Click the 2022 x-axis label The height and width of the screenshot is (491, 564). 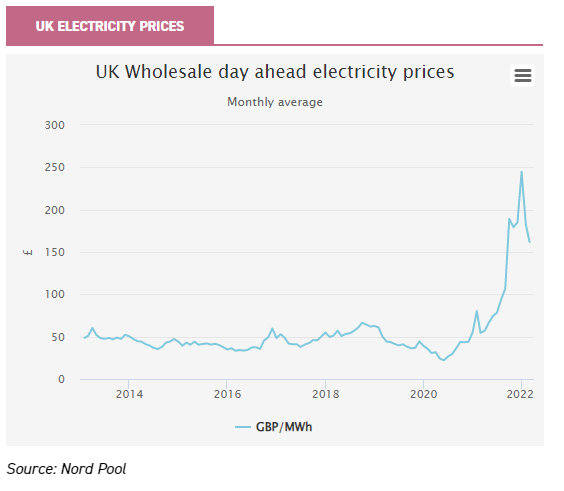coord(520,394)
